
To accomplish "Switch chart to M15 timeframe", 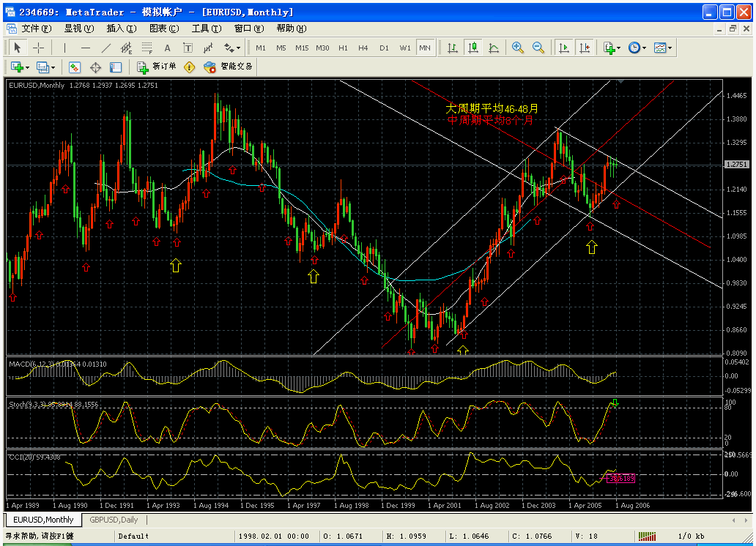I will [302, 48].
